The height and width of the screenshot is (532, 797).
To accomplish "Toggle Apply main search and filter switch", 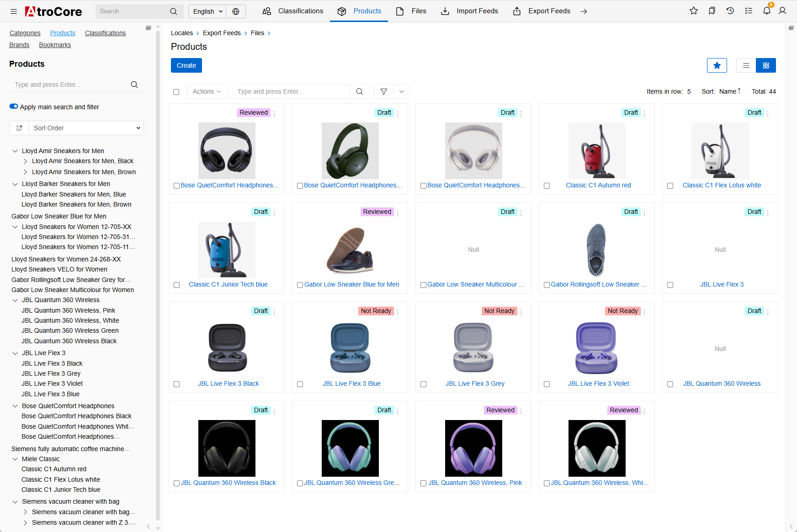I will [x=14, y=106].
